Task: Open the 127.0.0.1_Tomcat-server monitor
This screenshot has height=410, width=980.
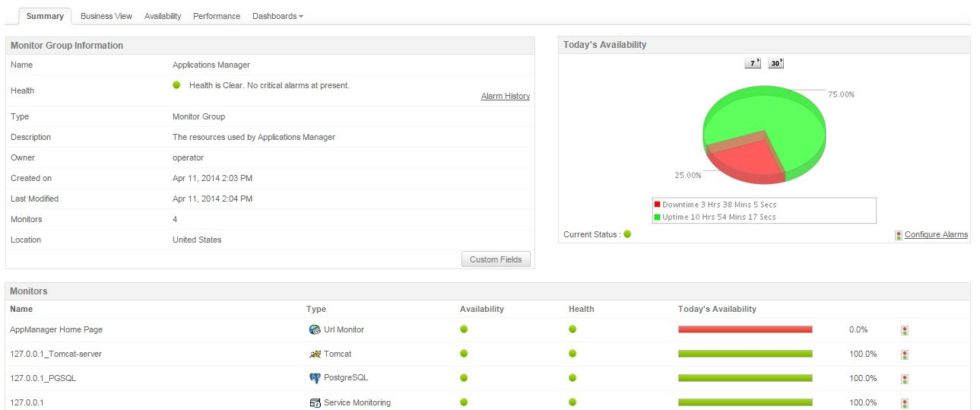Action: pos(56,354)
